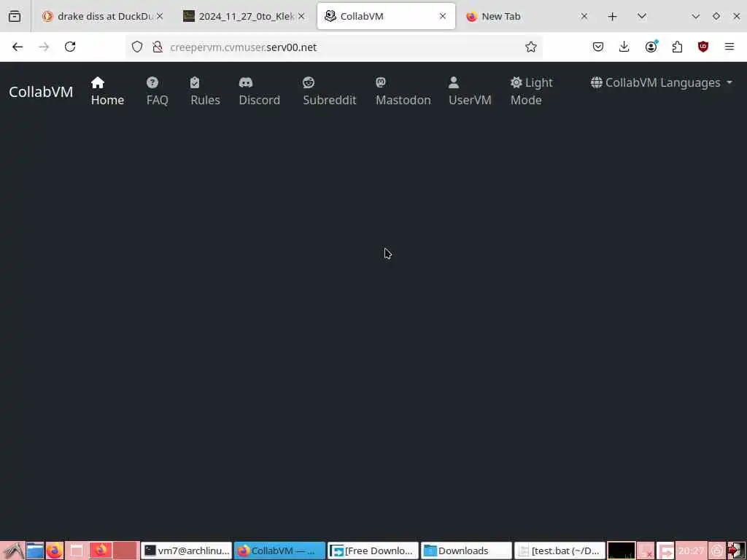Close the 2024_11_27 tab

301,16
